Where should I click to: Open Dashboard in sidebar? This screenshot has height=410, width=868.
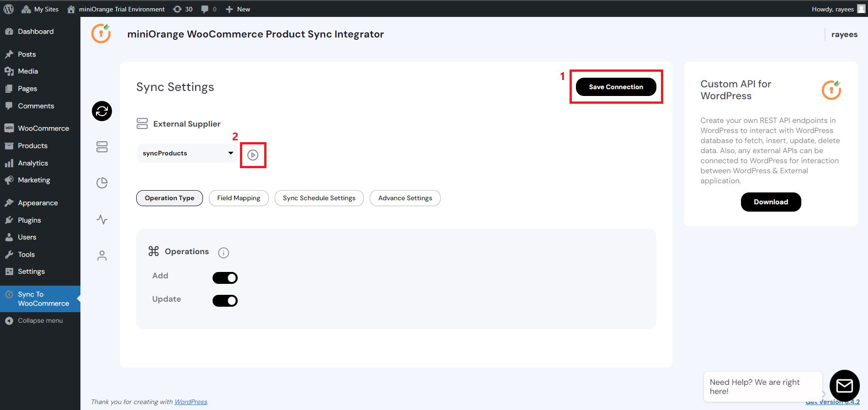coord(40,32)
